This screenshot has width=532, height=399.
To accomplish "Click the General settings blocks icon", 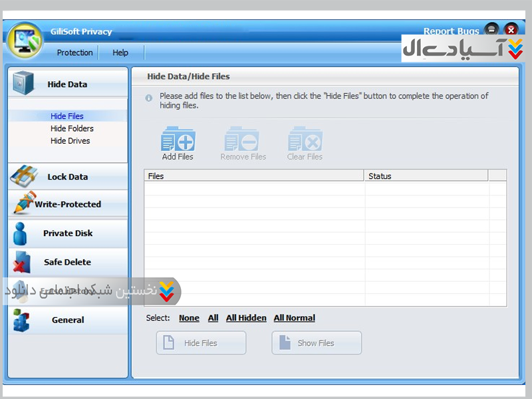I will coord(21,320).
